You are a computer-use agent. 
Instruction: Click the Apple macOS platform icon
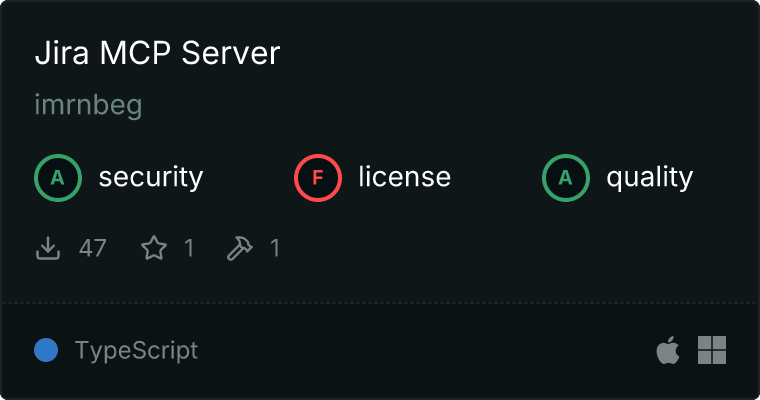(667, 350)
